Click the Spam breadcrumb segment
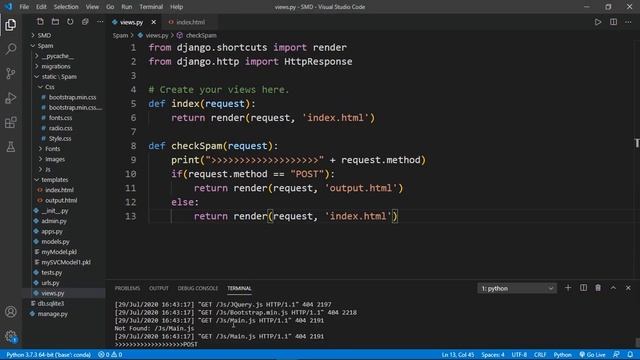Viewport: 640px width, 360px height. pyautogui.click(x=120, y=36)
